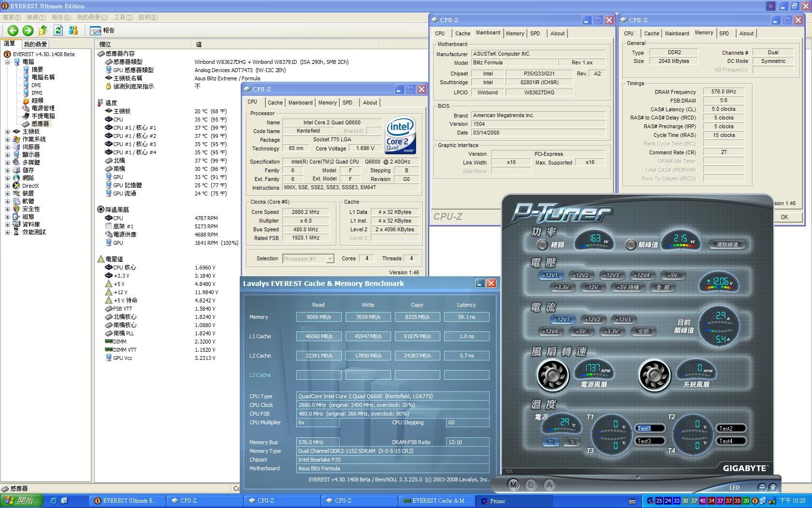
Task: Click the 降溫風扇 fan section icon
Action: [101, 209]
